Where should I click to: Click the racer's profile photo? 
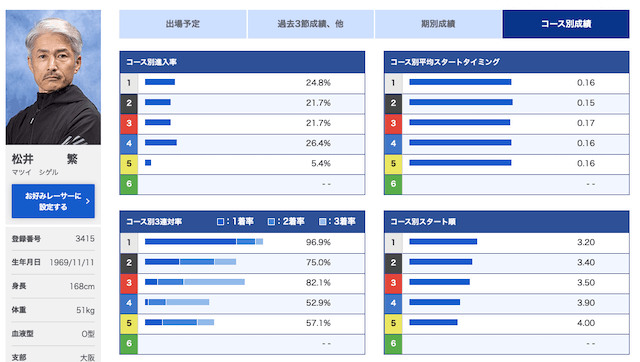[53, 77]
